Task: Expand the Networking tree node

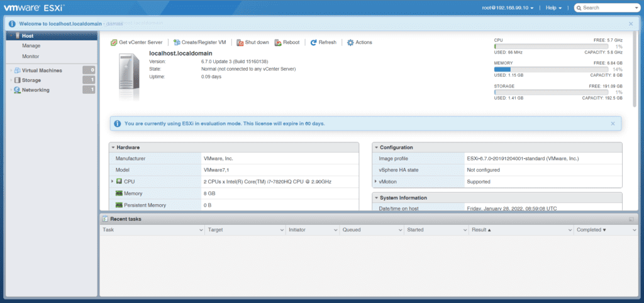Action: click(x=11, y=90)
